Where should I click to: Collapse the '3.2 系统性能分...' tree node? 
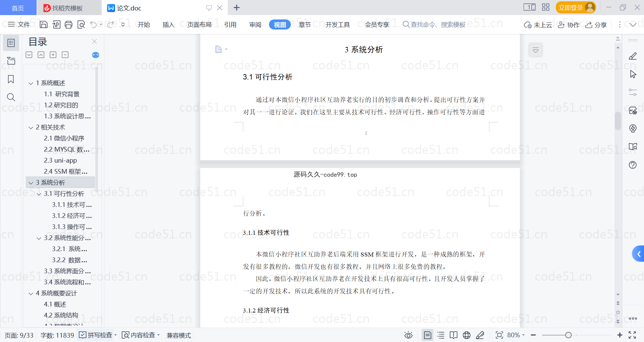tap(39, 238)
